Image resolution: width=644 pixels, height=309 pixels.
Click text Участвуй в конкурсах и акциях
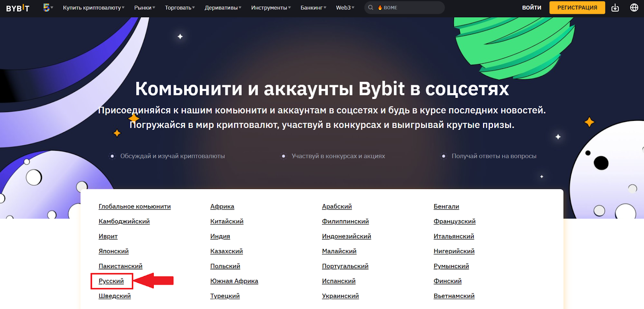tap(339, 156)
